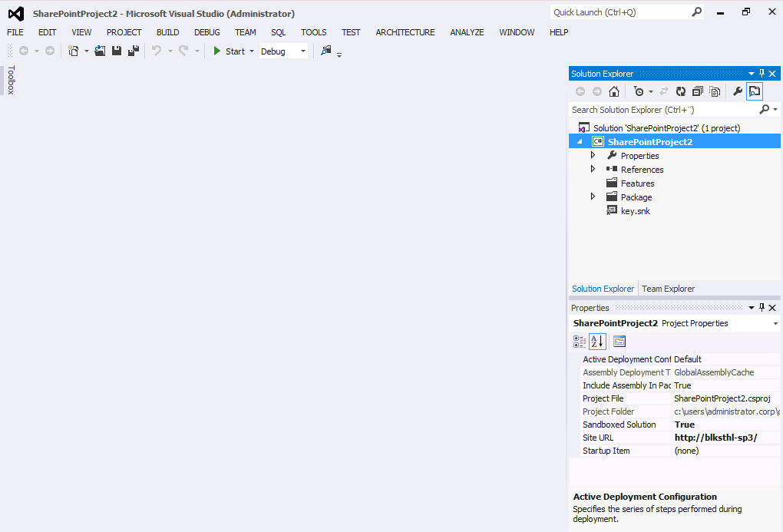The image size is (783, 532).
Task: Click the Find in Files toolbar icon
Action: click(x=326, y=51)
